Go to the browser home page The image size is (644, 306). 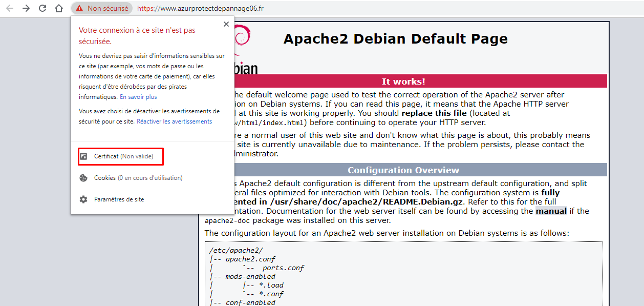59,9
